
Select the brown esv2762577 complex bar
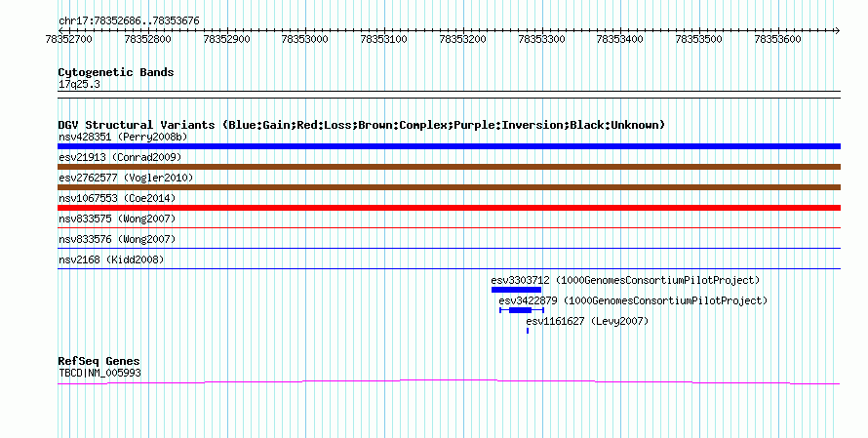(x=449, y=187)
